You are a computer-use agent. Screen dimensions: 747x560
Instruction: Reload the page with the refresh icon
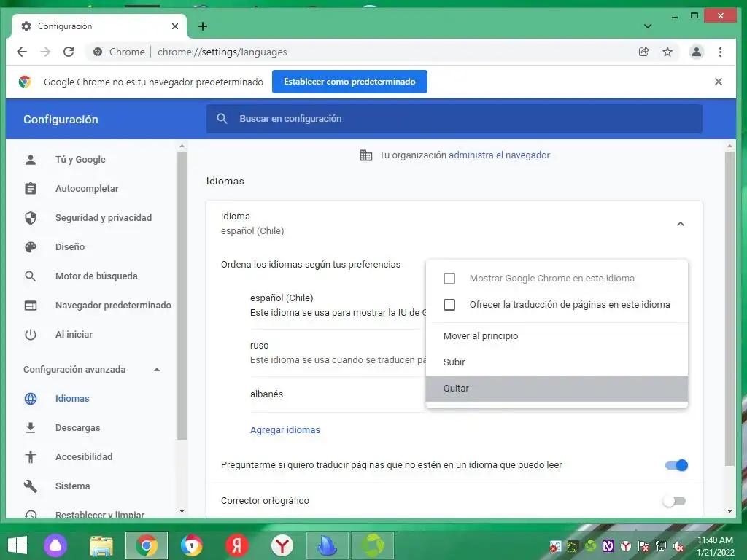click(69, 52)
